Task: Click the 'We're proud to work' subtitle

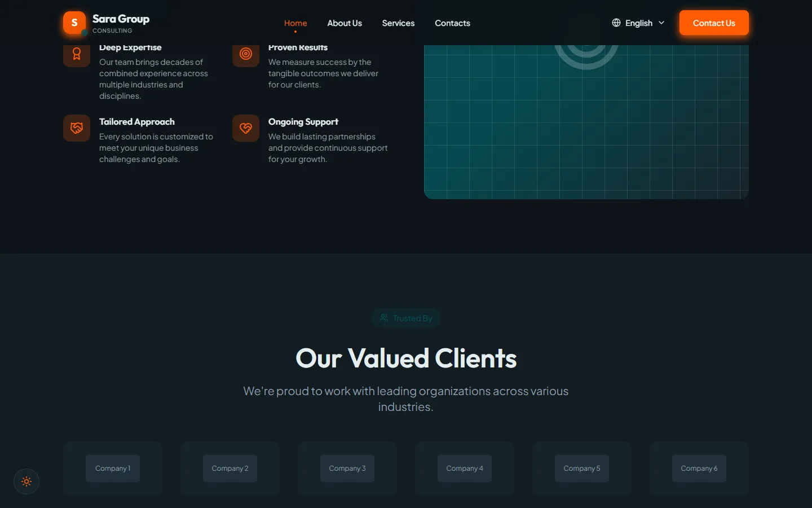Action: [406, 398]
